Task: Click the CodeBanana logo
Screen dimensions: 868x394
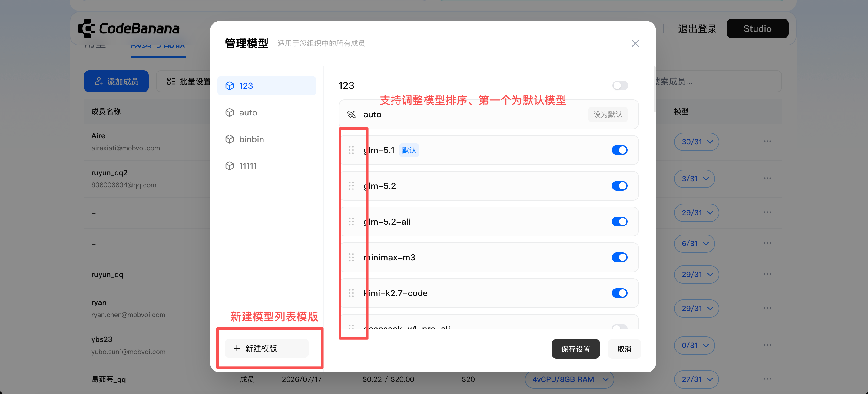Action: click(128, 28)
